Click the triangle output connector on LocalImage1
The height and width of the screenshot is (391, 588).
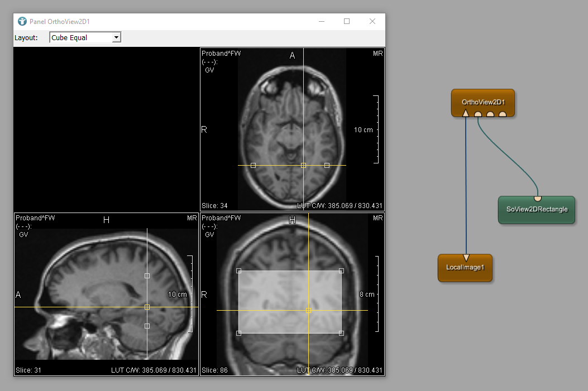[x=466, y=257]
